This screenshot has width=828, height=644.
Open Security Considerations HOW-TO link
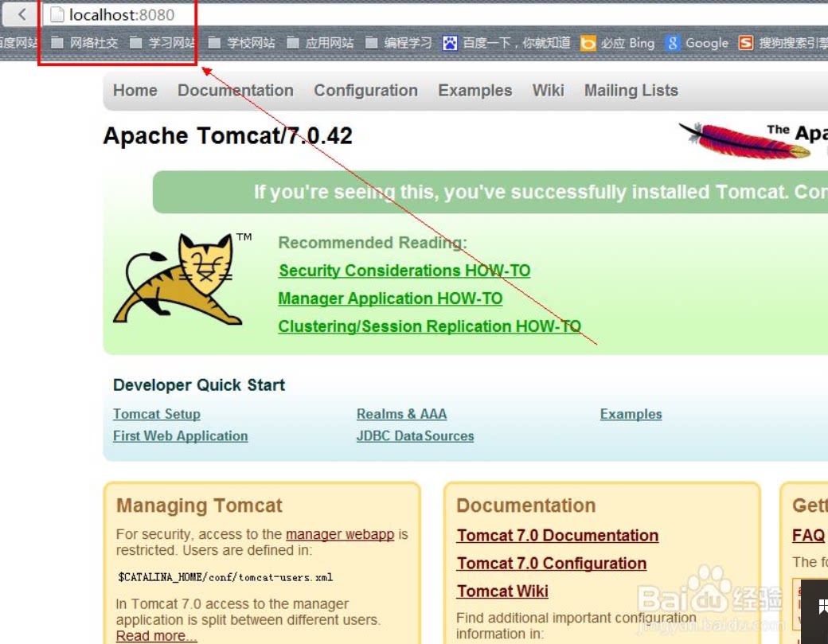(x=404, y=271)
